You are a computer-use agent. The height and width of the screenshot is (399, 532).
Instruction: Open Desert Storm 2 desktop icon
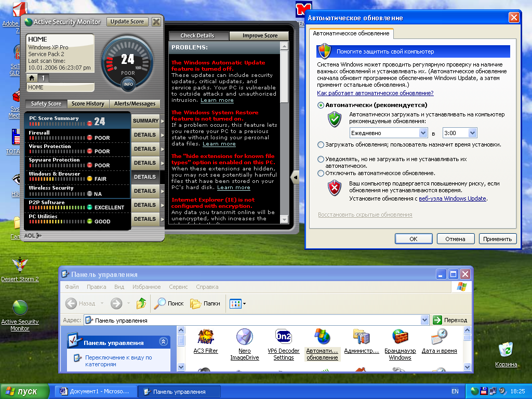[x=20, y=270]
